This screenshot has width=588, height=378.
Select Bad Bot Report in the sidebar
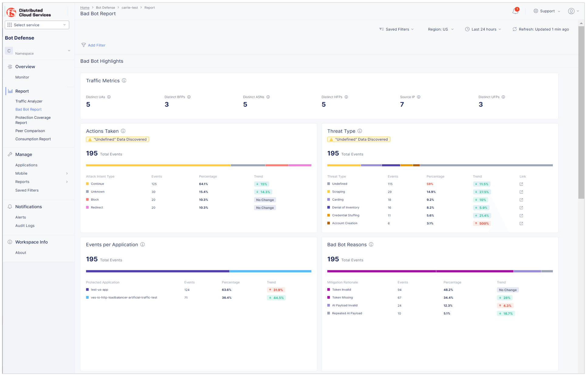click(x=29, y=110)
